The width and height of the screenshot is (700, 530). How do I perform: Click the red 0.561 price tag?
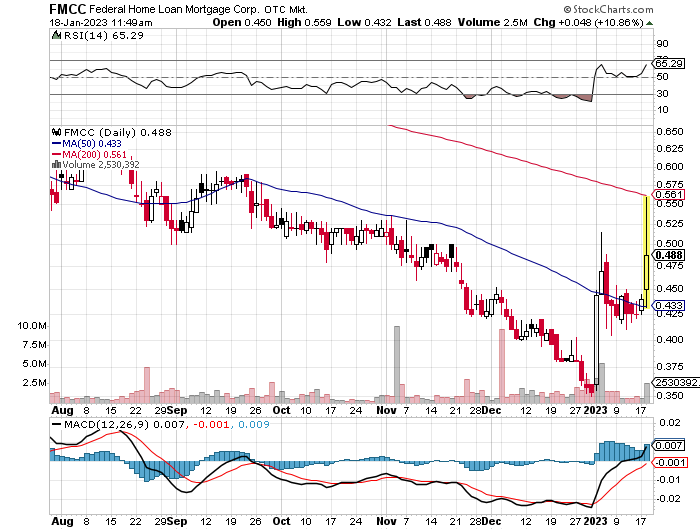[x=669, y=194]
